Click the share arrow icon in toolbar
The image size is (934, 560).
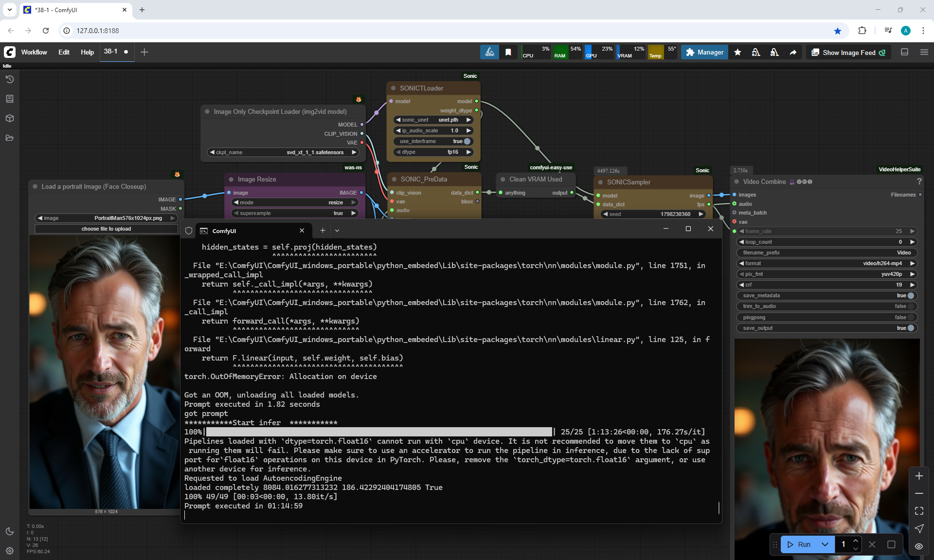coord(793,53)
